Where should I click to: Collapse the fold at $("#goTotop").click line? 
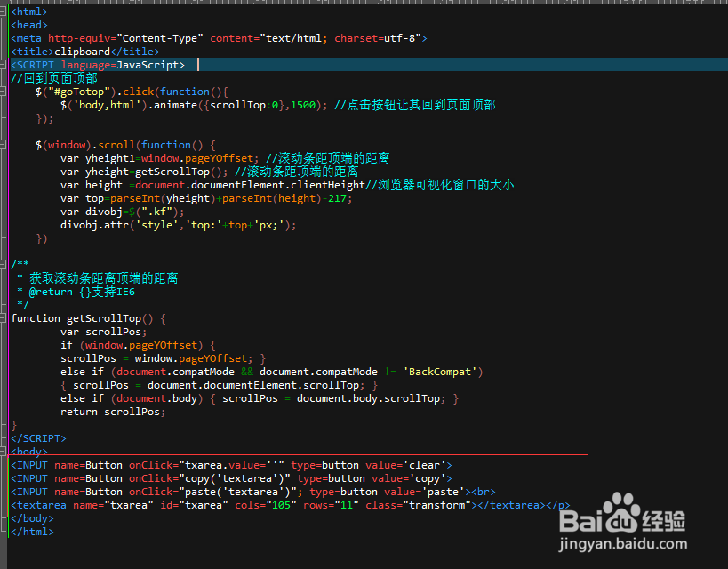[3, 92]
